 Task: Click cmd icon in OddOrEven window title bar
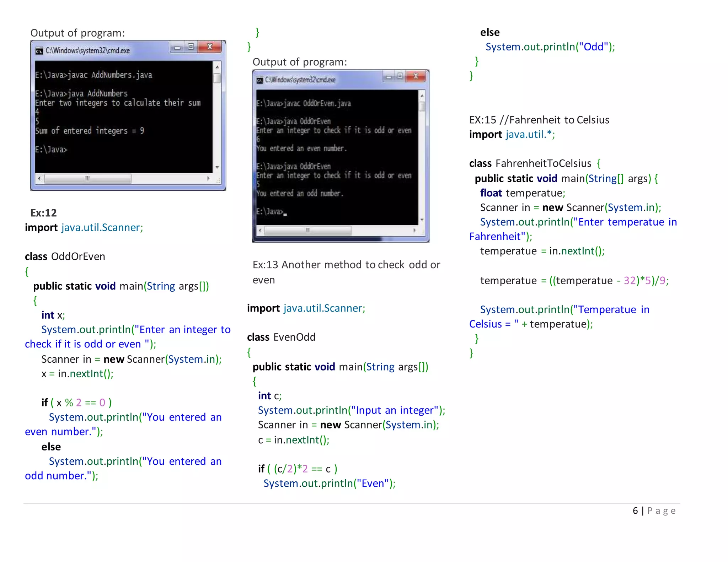260,81
